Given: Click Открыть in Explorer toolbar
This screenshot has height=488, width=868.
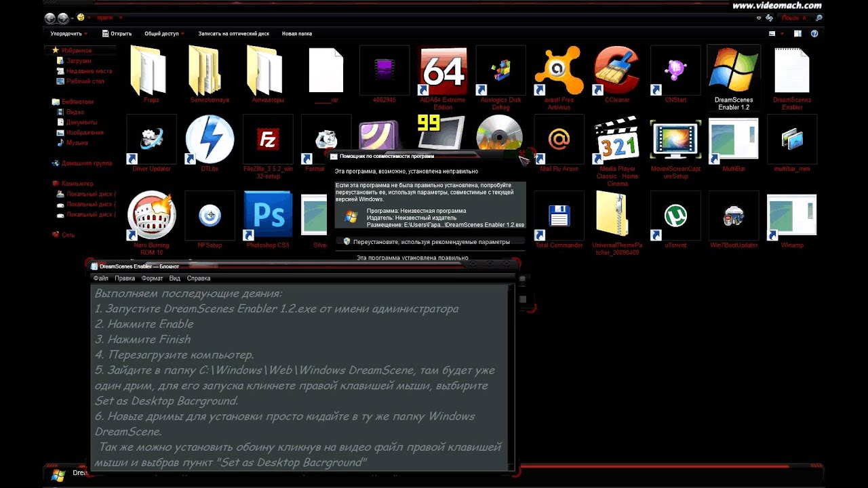Looking at the screenshot, I should (x=117, y=33).
